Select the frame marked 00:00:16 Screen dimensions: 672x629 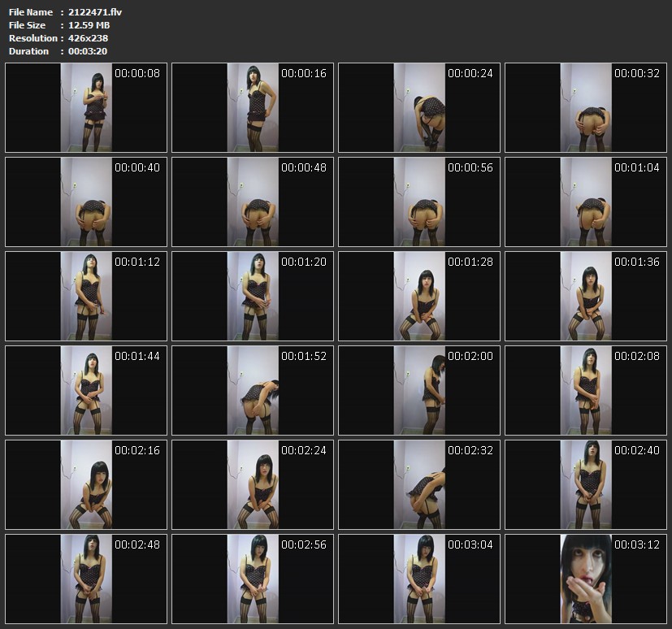tap(253, 108)
